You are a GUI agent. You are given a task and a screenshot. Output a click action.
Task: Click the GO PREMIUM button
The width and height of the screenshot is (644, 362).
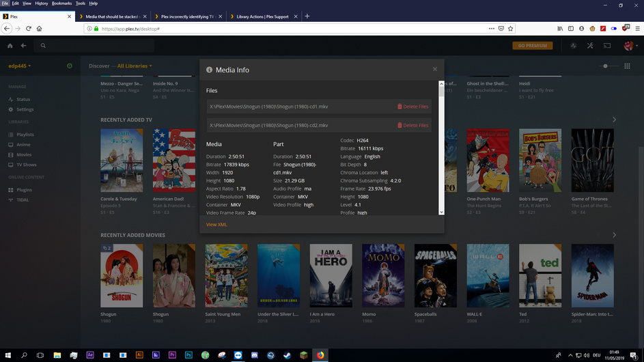[532, 46]
